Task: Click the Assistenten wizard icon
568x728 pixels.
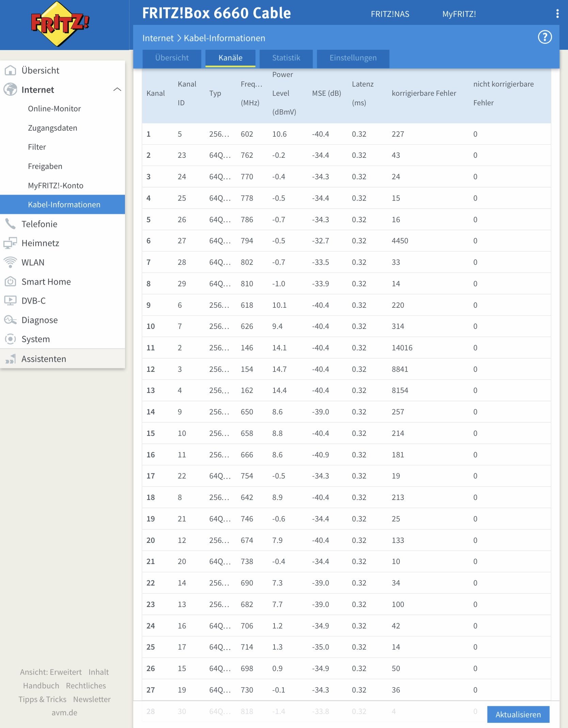Action: click(x=10, y=359)
